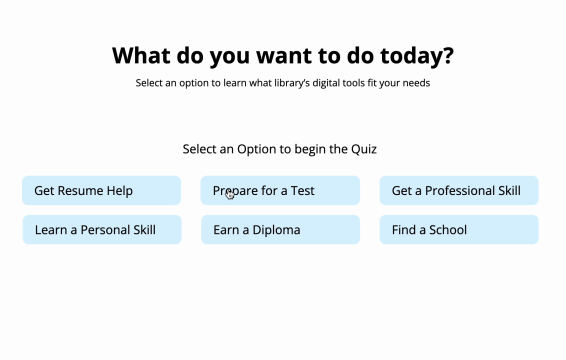The width and height of the screenshot is (566, 360).
Task: Open the Find a School option
Action: coord(459,230)
